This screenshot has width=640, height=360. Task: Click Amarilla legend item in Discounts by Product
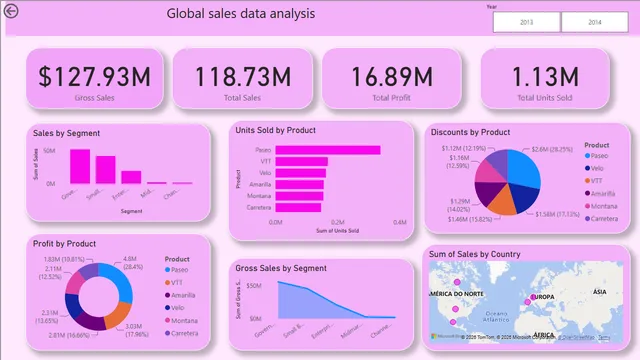click(x=600, y=193)
